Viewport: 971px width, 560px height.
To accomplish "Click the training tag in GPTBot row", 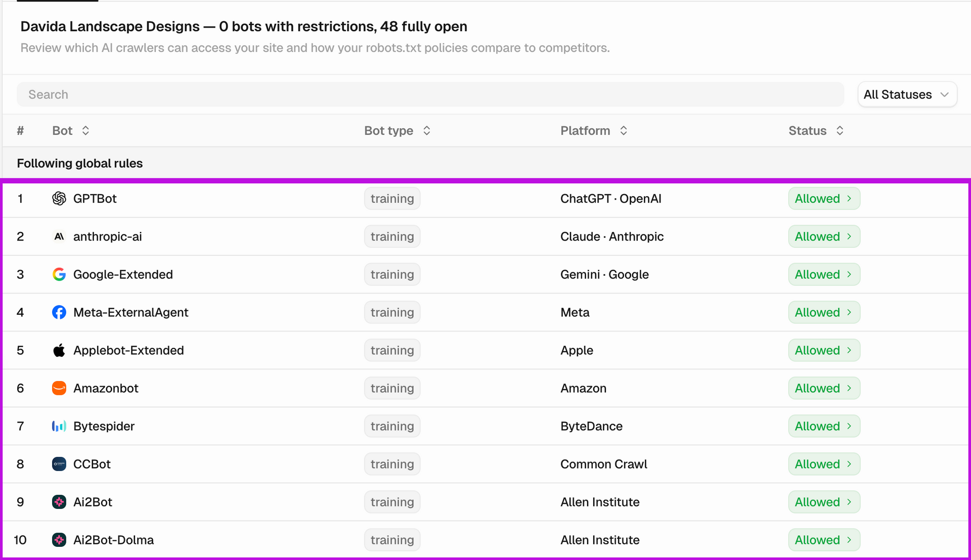I will [392, 199].
